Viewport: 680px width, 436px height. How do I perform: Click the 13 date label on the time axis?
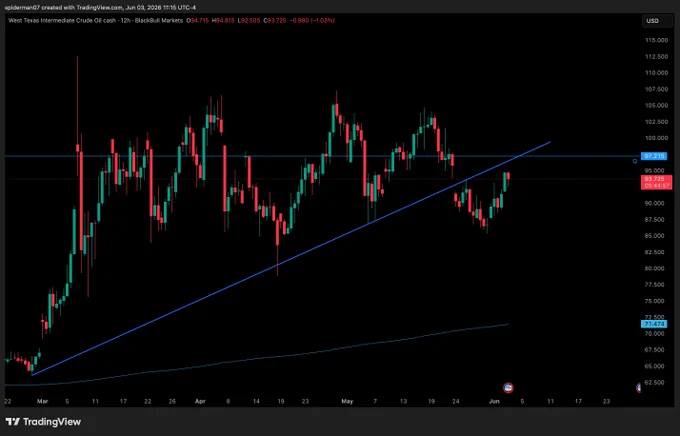pos(403,401)
